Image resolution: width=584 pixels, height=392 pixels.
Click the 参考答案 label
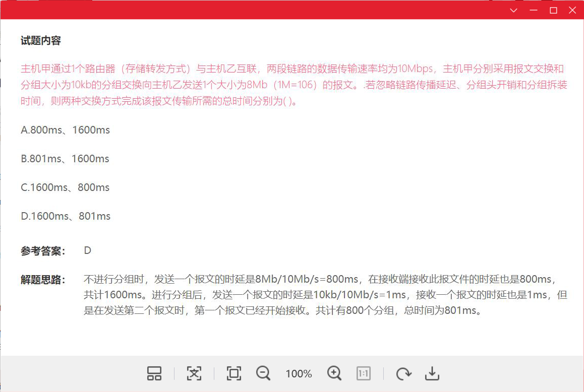(43, 251)
